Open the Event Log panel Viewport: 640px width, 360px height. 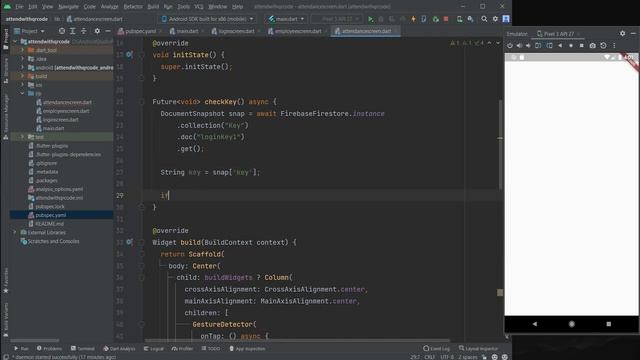pos(436,349)
